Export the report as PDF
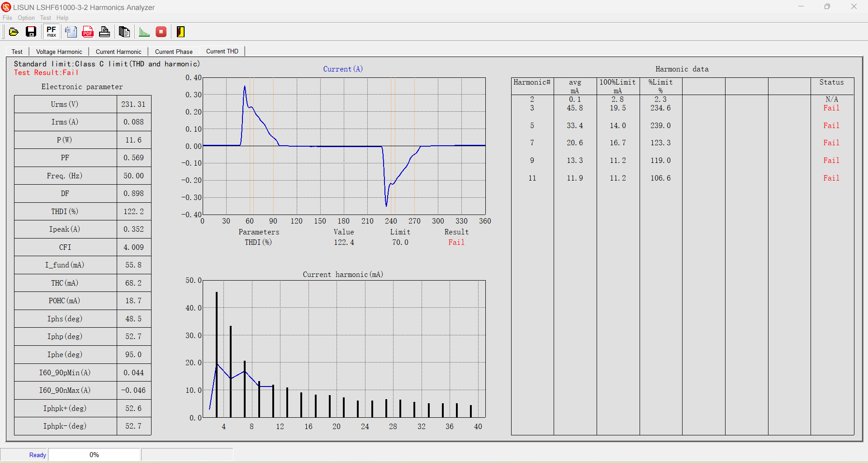868x463 pixels. click(88, 32)
